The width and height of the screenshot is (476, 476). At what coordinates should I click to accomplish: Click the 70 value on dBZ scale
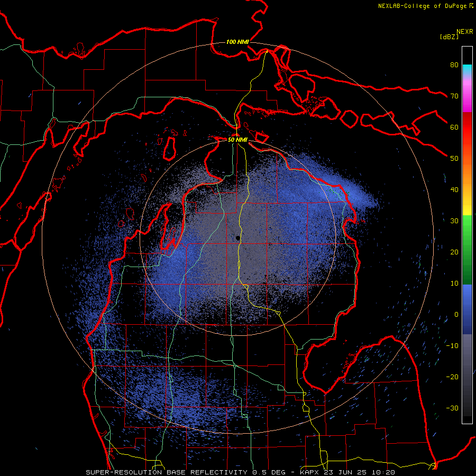(454, 96)
